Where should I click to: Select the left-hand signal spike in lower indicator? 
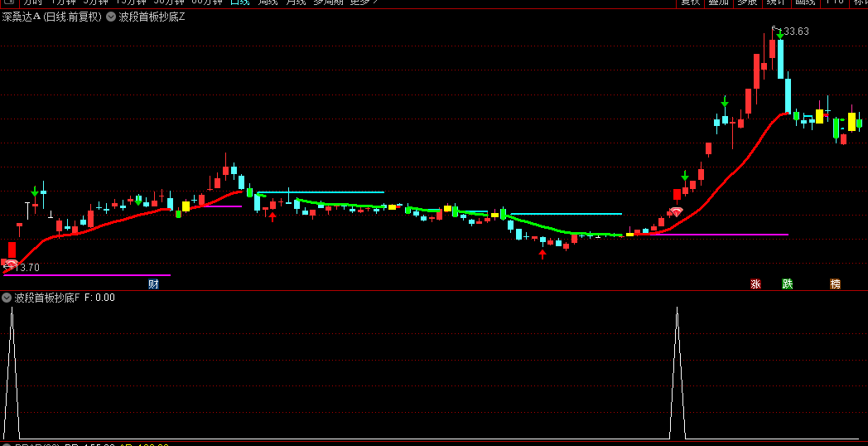(12, 374)
